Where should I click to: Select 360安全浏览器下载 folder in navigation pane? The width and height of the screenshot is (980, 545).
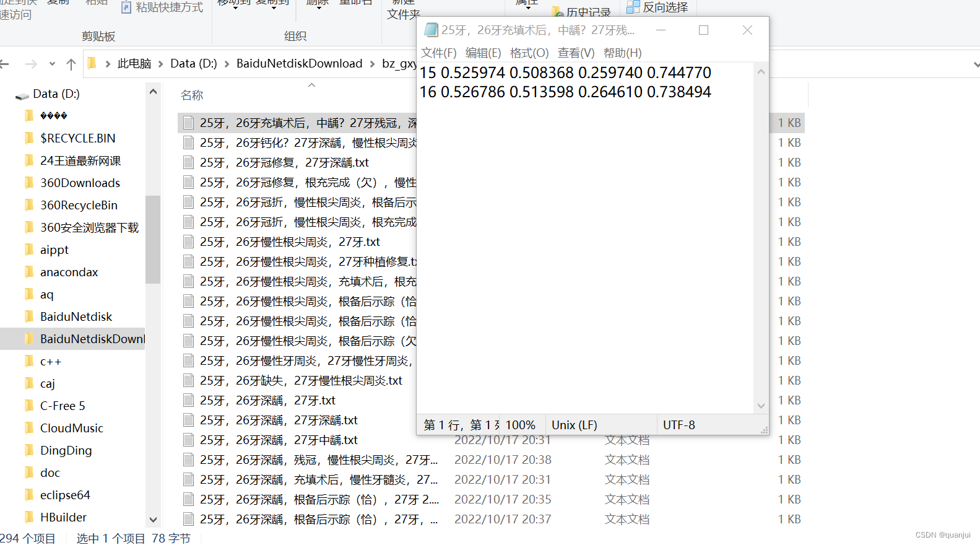[x=89, y=227]
